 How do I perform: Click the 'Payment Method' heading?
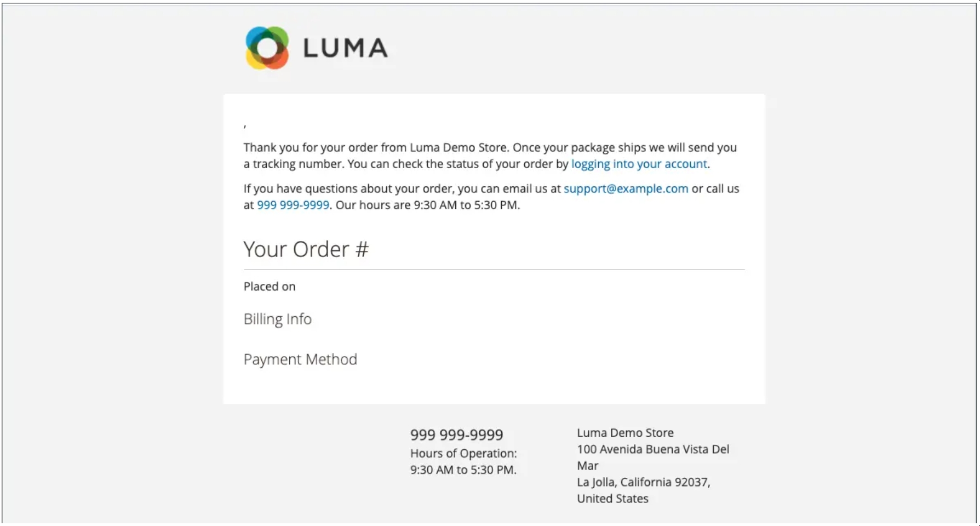tap(300, 359)
